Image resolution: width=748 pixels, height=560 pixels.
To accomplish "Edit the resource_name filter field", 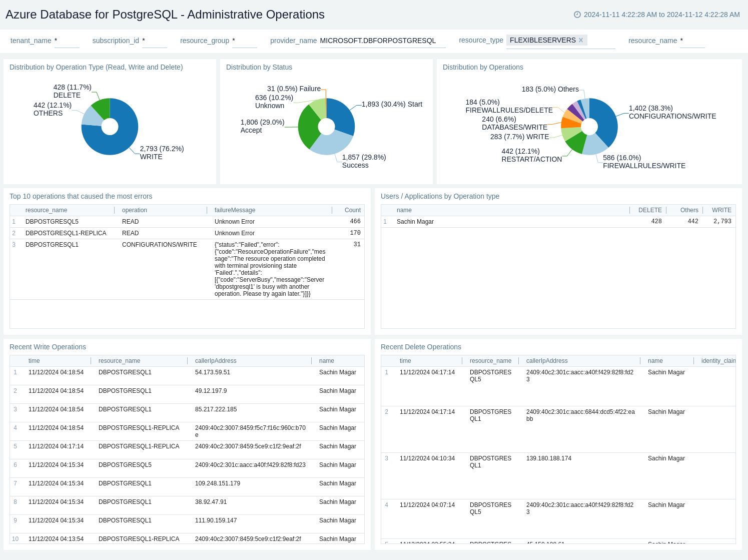I will click(692, 41).
